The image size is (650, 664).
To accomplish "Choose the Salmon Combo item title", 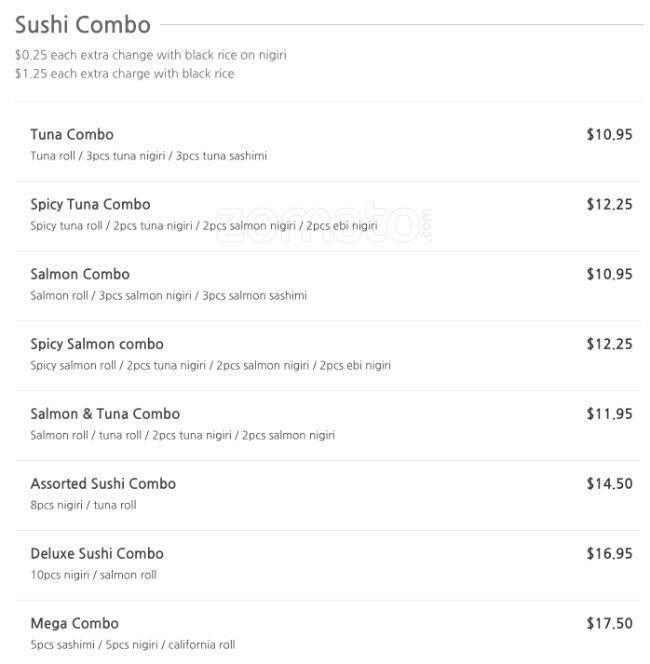I will (x=80, y=274).
